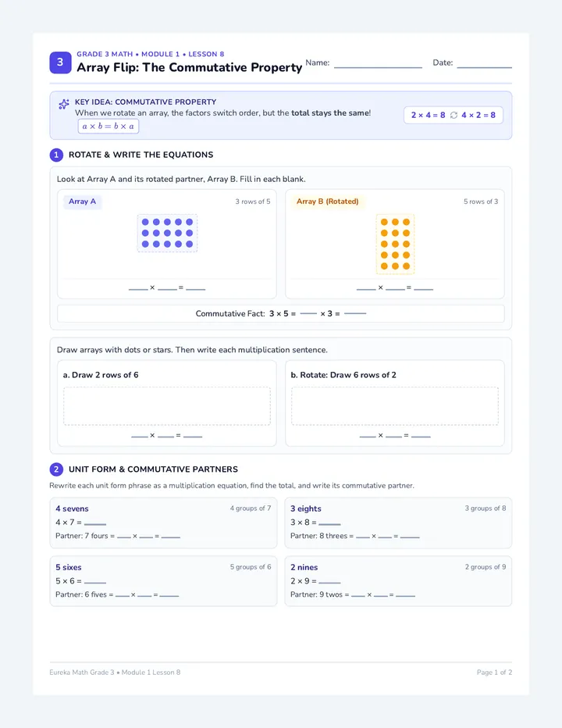Click the a × b = b × a formula box

point(108,127)
